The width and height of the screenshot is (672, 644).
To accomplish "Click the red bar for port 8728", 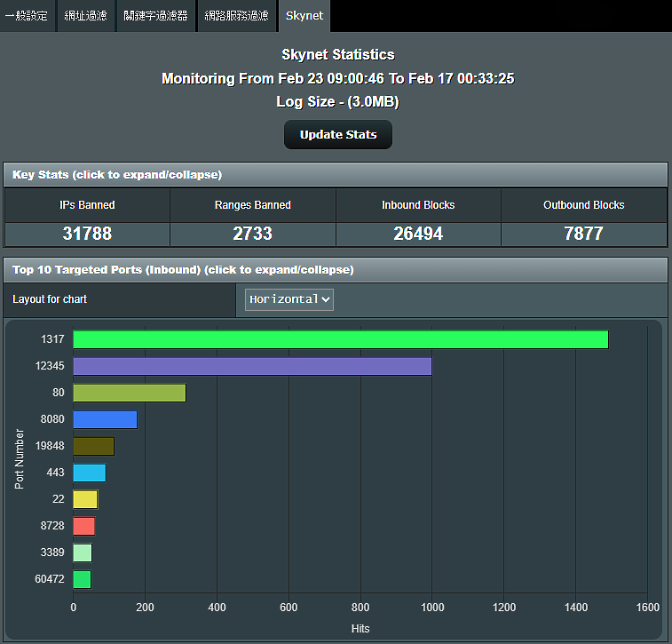I will 84,526.
